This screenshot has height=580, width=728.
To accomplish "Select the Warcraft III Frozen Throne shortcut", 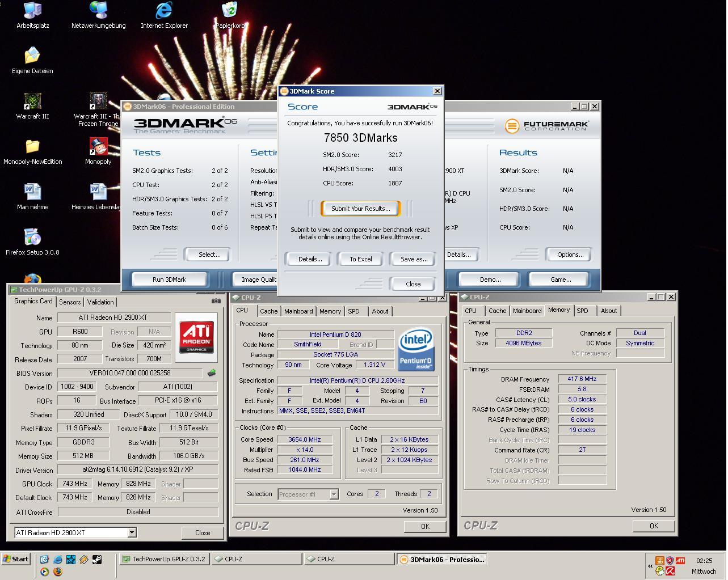I will tap(98, 110).
